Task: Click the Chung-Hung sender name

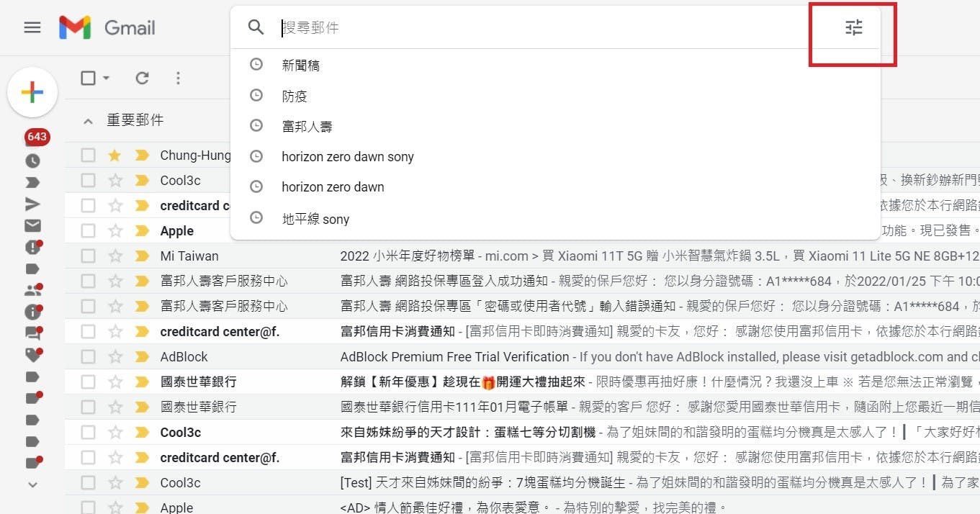Action: tap(195, 155)
